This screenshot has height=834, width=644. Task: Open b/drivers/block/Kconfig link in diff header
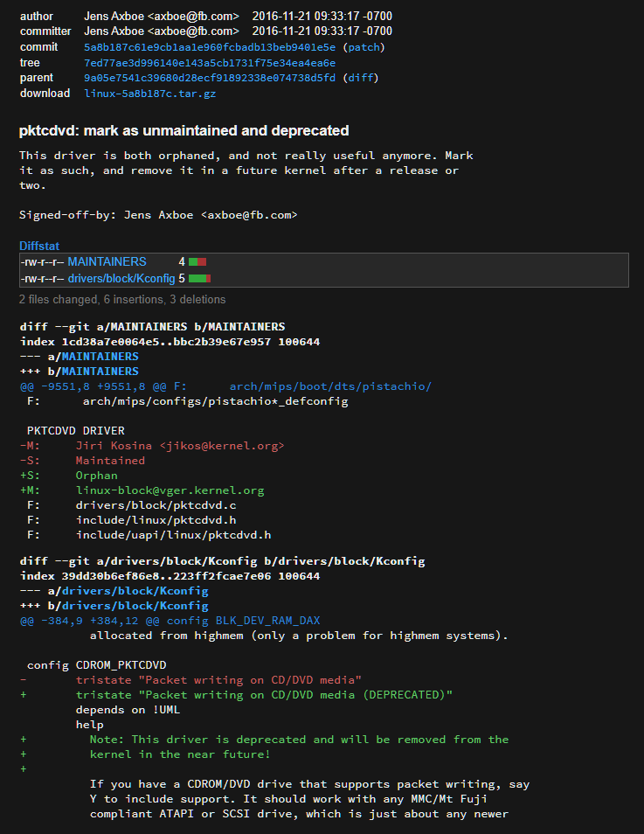135,606
